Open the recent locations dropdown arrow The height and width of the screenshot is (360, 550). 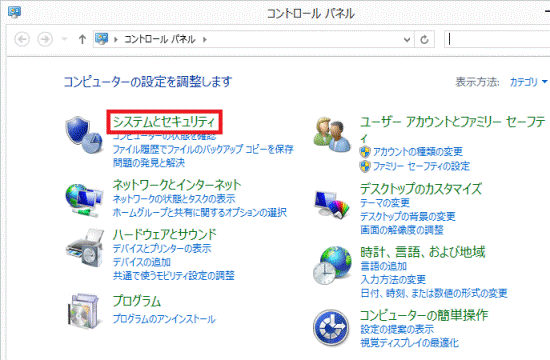click(x=64, y=39)
